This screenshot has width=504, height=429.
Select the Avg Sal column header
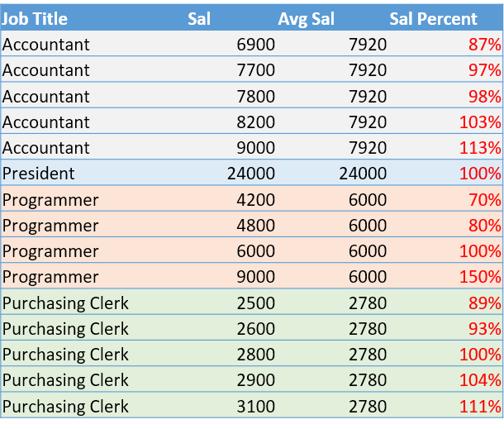click(306, 19)
